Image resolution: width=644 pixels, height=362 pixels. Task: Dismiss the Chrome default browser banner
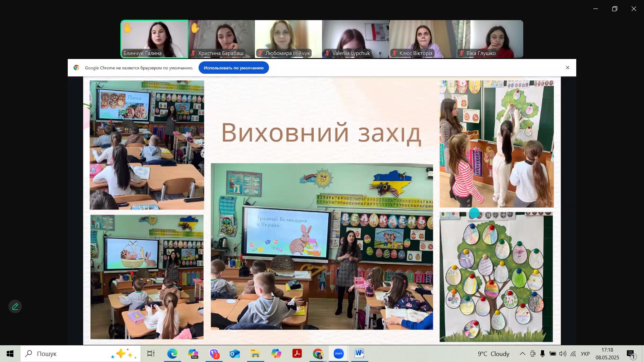click(568, 67)
